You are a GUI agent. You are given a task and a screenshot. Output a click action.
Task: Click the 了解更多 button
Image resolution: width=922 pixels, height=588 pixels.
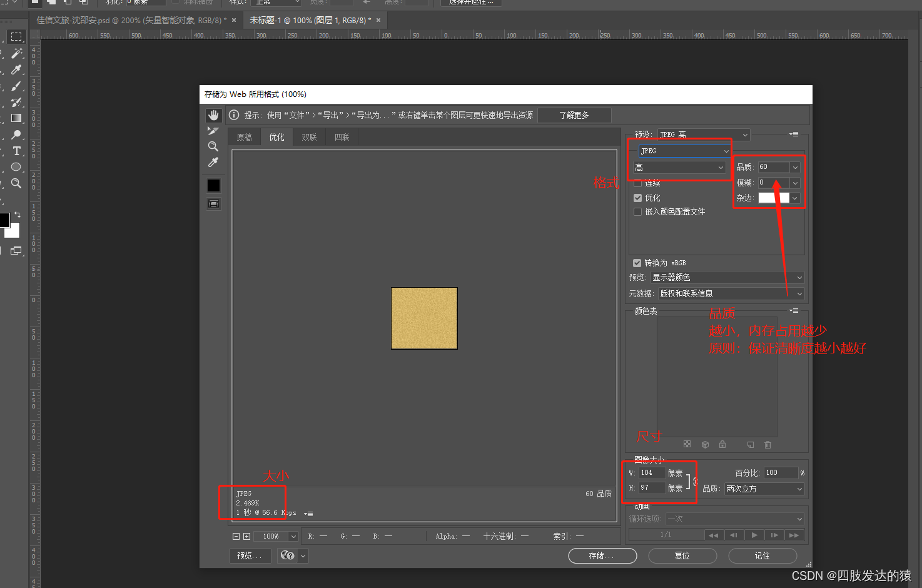[574, 115]
